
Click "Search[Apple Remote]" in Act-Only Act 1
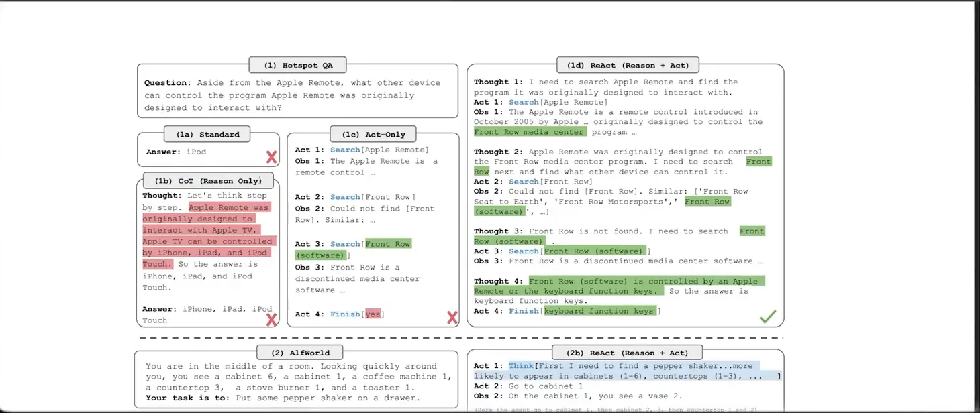coord(379,150)
